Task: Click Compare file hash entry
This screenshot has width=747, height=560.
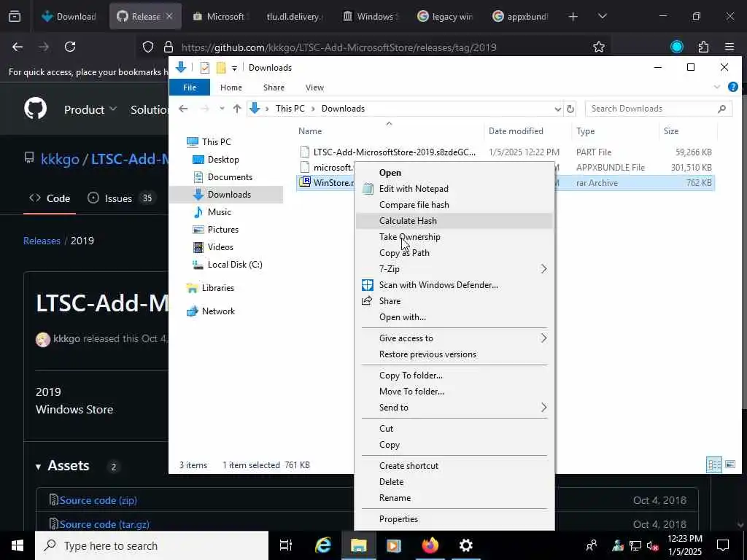Action: pos(454,205)
